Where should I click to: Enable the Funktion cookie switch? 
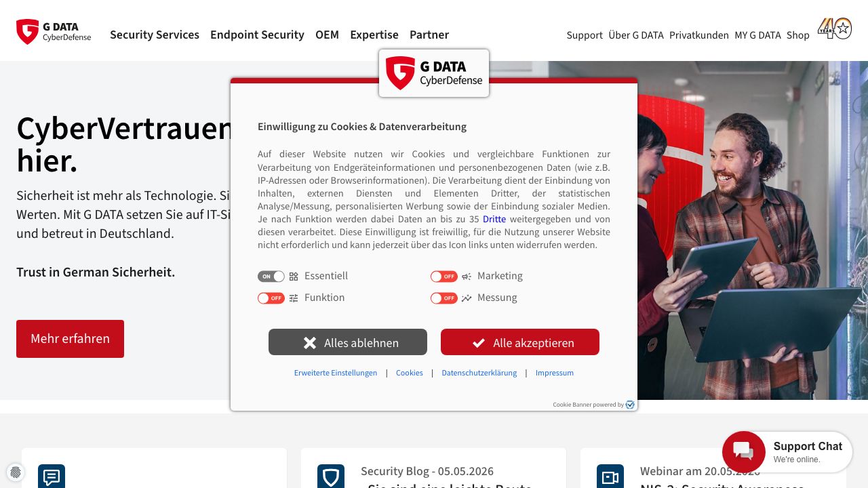(x=271, y=298)
